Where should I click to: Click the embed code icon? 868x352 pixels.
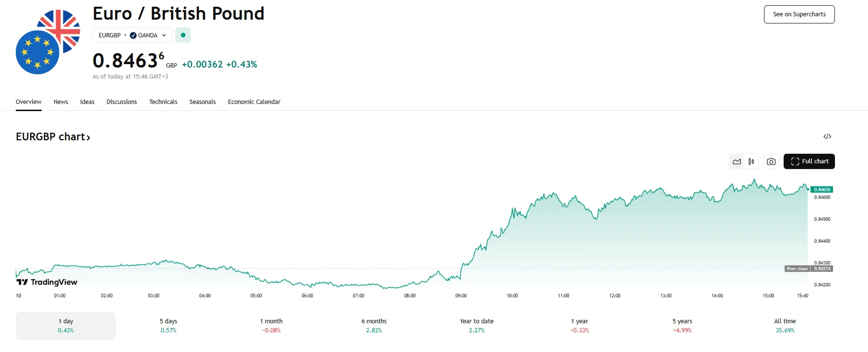point(827,136)
